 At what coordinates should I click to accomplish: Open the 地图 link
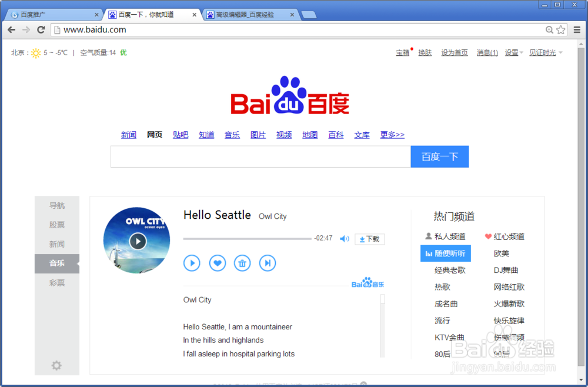[310, 135]
